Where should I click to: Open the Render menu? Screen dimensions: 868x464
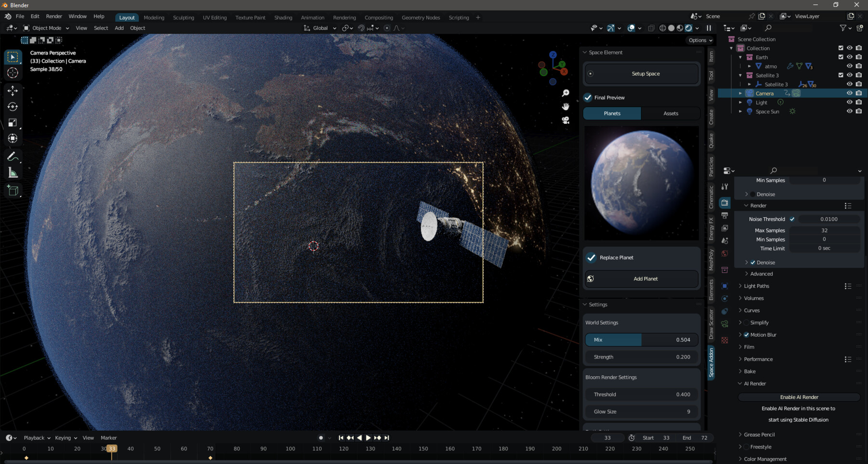click(x=54, y=16)
